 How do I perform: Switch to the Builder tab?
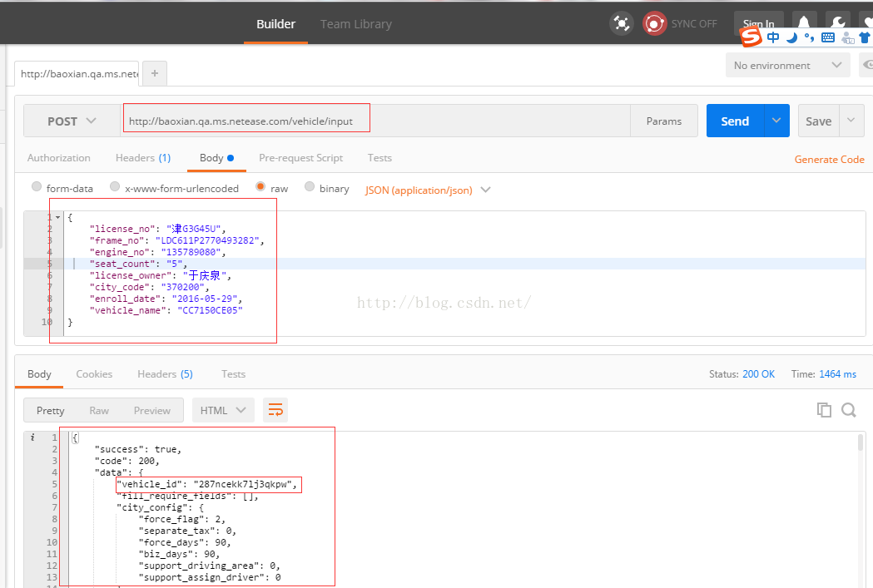coord(275,24)
